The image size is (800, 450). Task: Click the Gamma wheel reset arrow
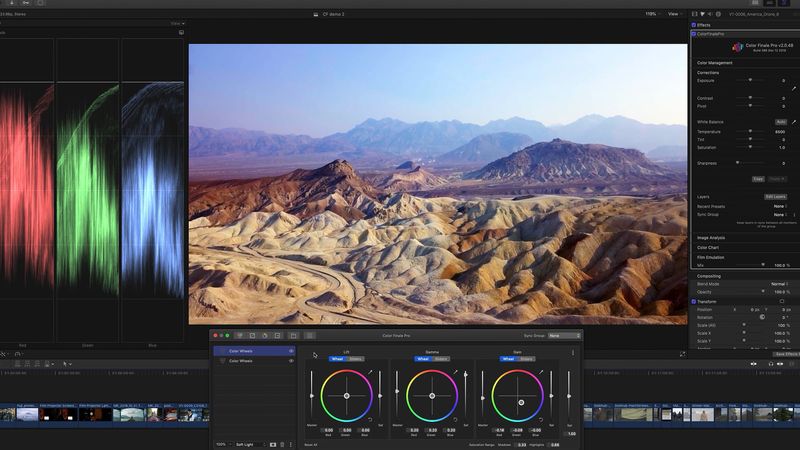[x=456, y=420]
